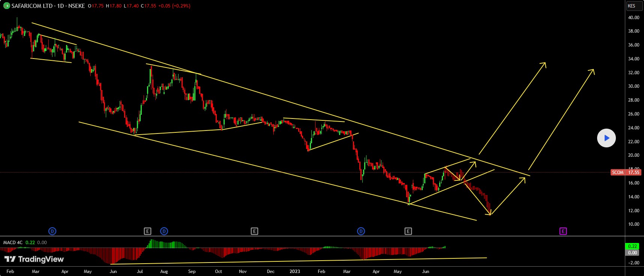644x276 pixels.
Task: Click the SAFARICOM LTD symbol title
Action: [x=32, y=6]
